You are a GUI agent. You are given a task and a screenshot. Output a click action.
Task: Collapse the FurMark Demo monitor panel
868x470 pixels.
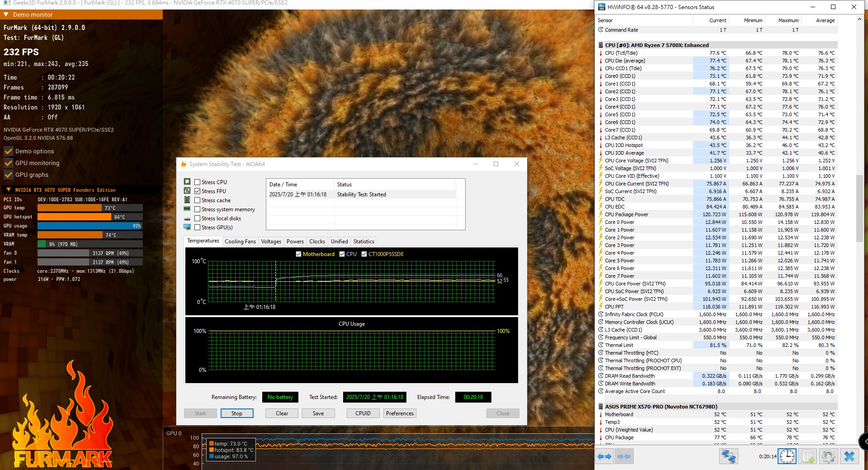tap(6, 14)
